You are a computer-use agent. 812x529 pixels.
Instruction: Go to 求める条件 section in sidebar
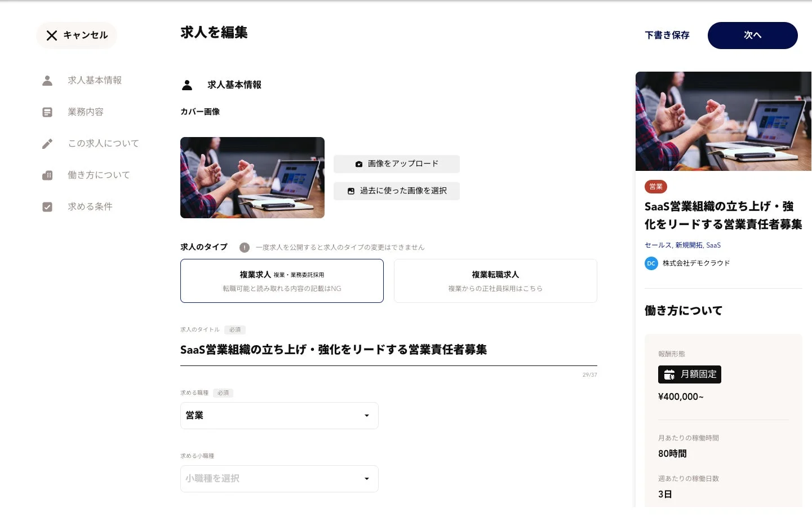[x=90, y=207]
